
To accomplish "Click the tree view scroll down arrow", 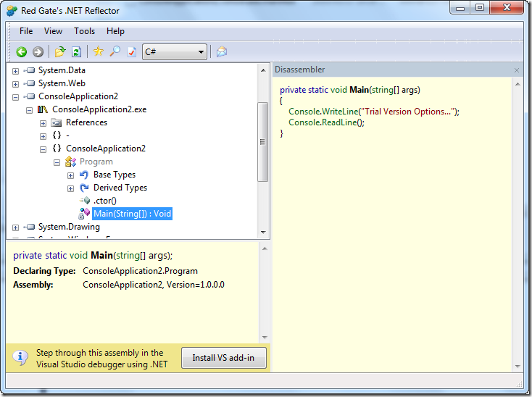I will [263, 233].
